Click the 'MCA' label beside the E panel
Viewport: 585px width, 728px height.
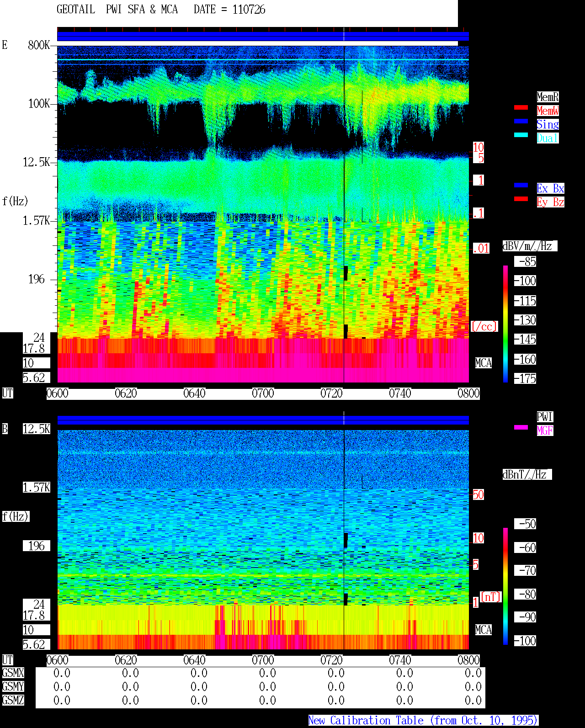click(x=484, y=363)
